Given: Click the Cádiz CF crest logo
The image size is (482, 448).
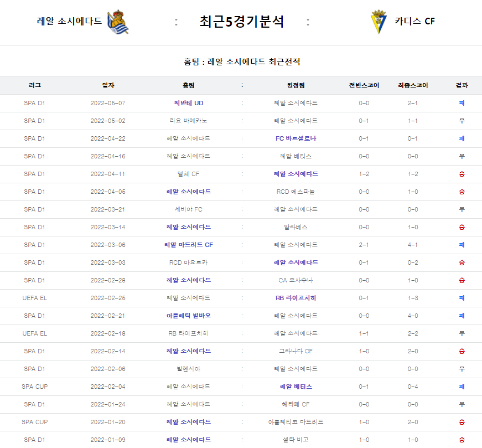Looking at the screenshot, I should [379, 22].
